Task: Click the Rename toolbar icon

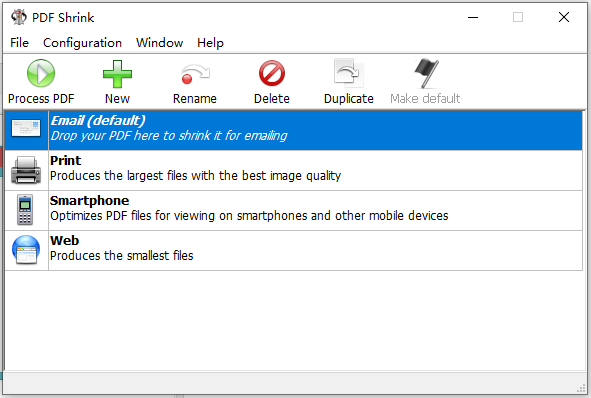Action: click(x=195, y=74)
